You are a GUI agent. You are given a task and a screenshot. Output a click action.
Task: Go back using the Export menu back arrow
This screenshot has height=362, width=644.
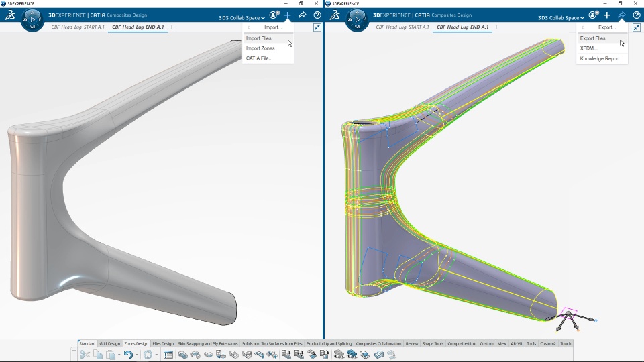(x=582, y=27)
